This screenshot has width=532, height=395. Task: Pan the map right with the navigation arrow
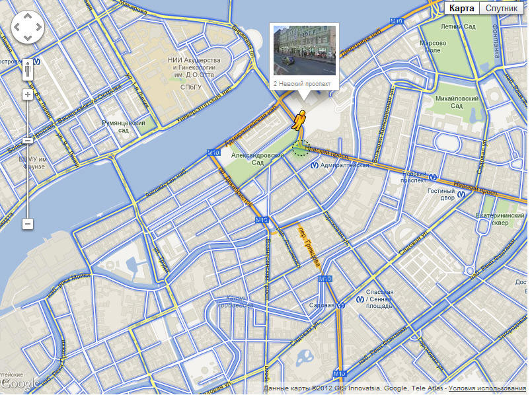tap(39, 27)
